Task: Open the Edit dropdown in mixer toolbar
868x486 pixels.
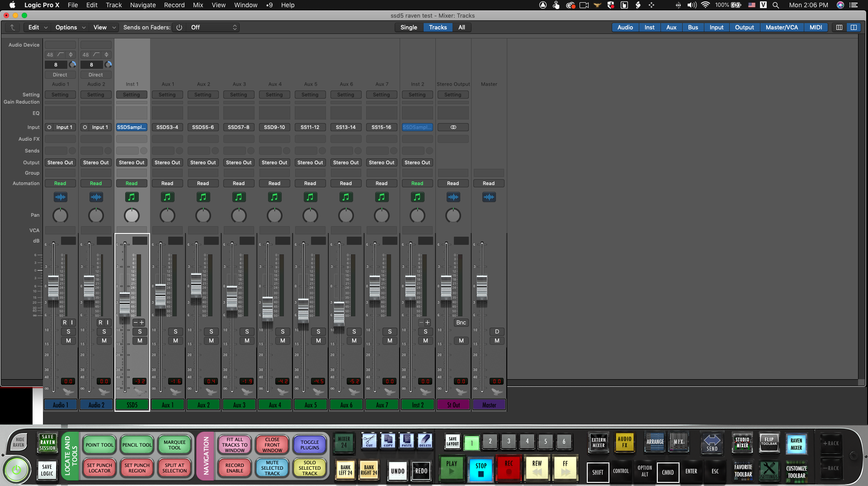Action: [x=38, y=27]
